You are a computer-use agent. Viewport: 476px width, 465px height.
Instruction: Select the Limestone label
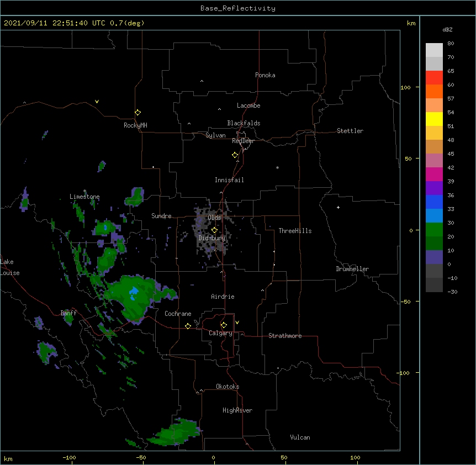tap(84, 197)
